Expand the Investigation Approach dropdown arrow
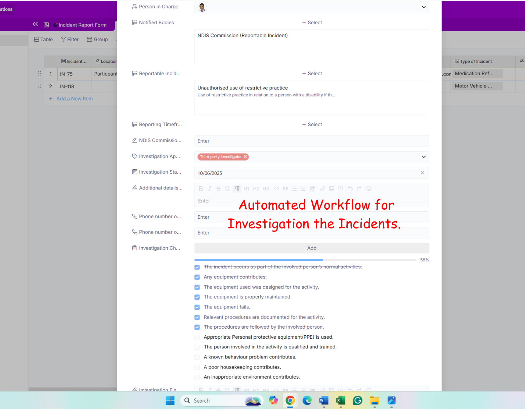Image resolution: width=525 pixels, height=420 pixels. (x=424, y=157)
